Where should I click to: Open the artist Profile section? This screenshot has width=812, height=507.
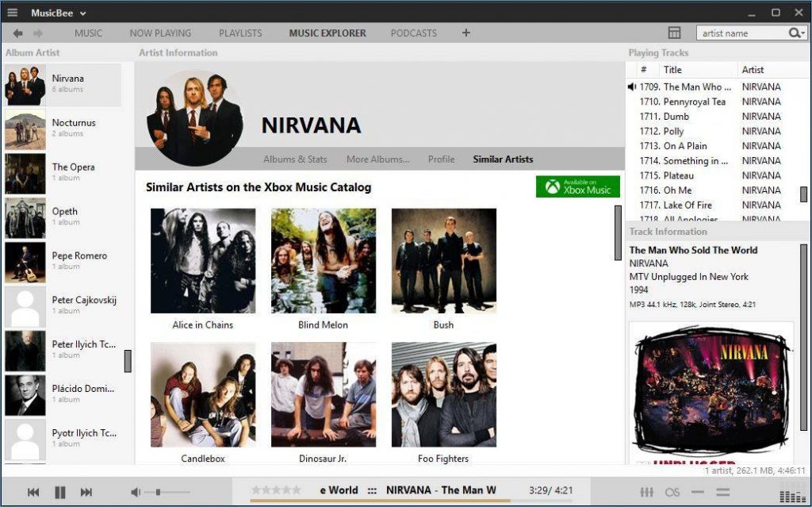(441, 159)
